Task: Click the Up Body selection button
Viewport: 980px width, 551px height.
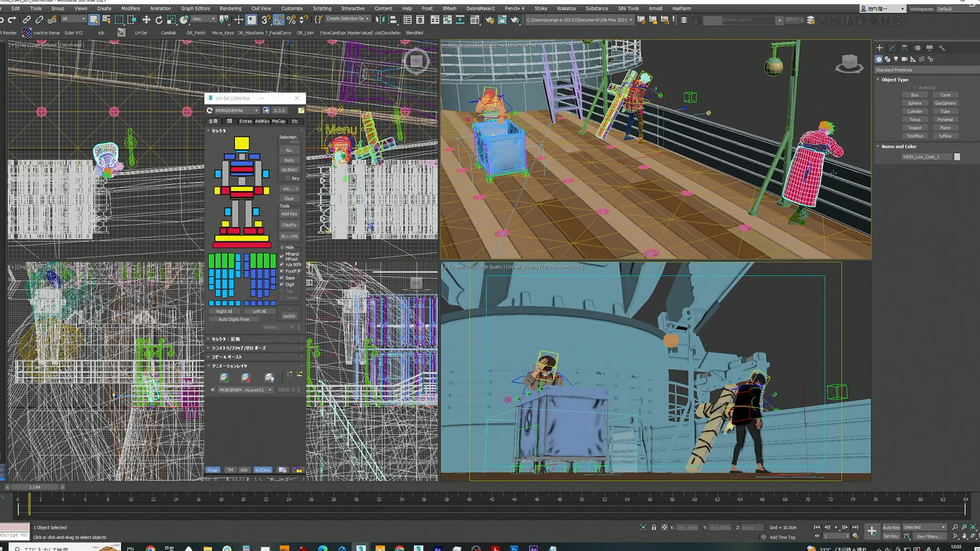Action: pyautogui.click(x=289, y=169)
